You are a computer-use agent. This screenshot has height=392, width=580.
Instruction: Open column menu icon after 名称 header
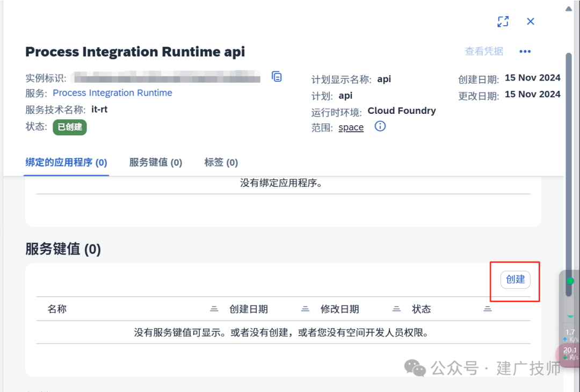tap(214, 309)
